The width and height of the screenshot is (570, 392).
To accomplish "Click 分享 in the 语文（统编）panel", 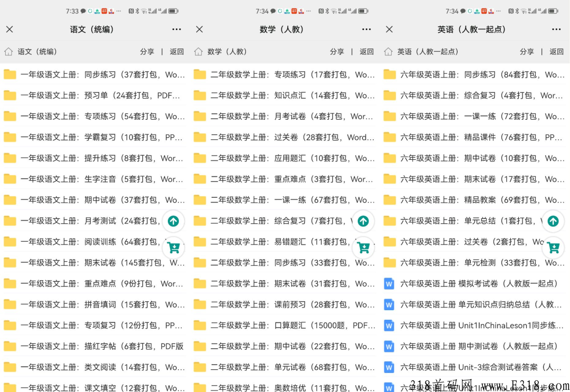I will click(x=147, y=52).
